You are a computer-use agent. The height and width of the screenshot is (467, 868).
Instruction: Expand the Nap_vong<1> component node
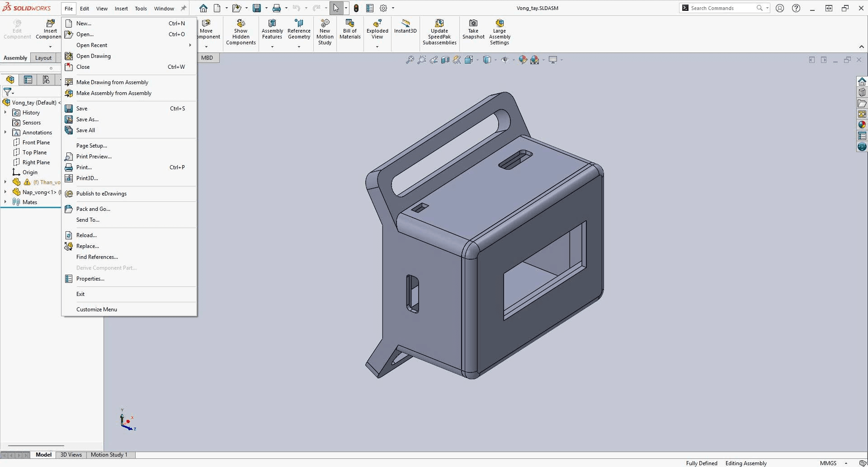(5, 192)
